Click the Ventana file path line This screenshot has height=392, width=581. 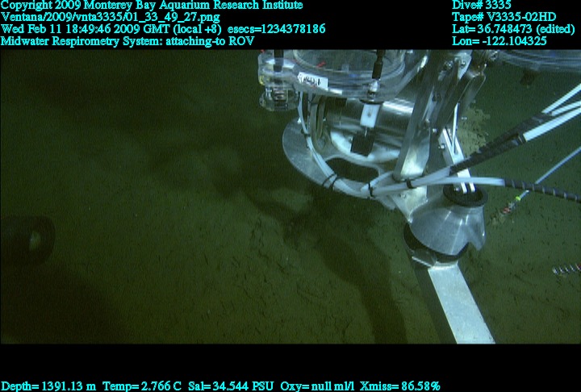(x=111, y=17)
